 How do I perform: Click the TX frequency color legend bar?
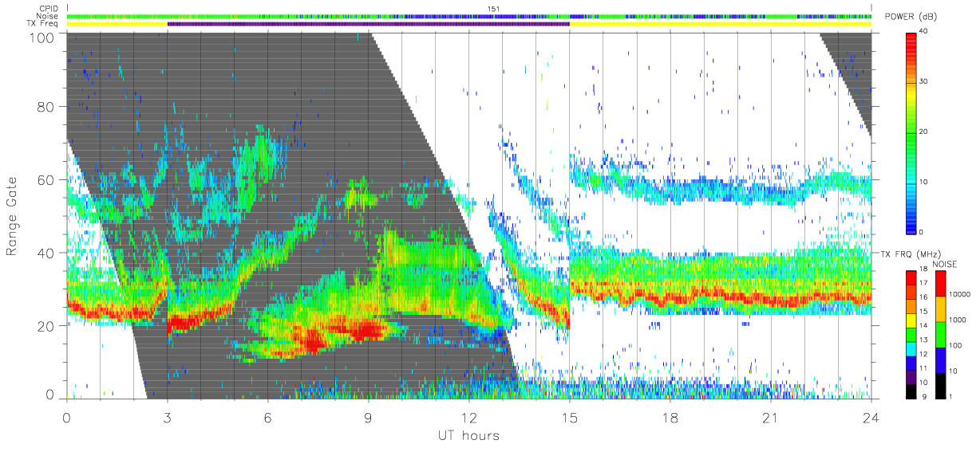(912, 334)
